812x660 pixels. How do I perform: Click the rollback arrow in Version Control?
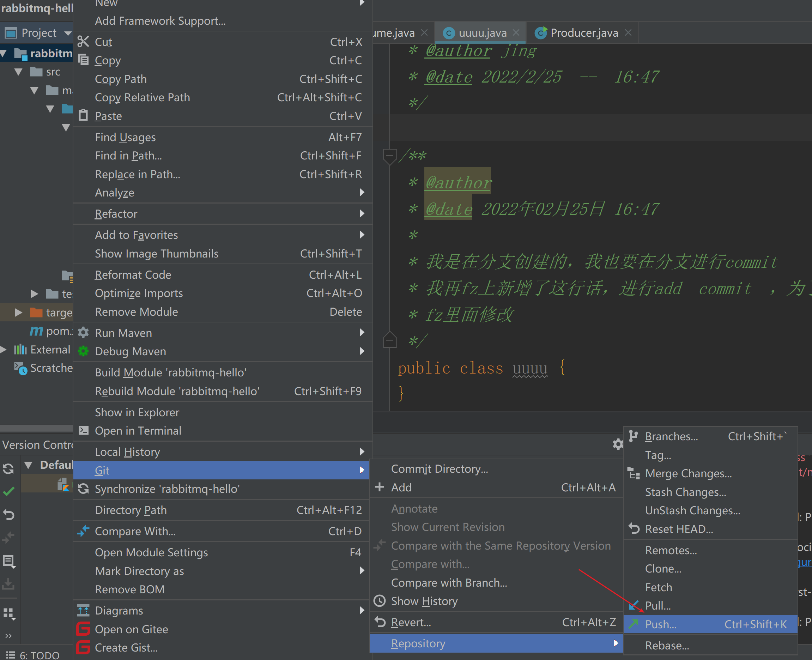(x=8, y=515)
